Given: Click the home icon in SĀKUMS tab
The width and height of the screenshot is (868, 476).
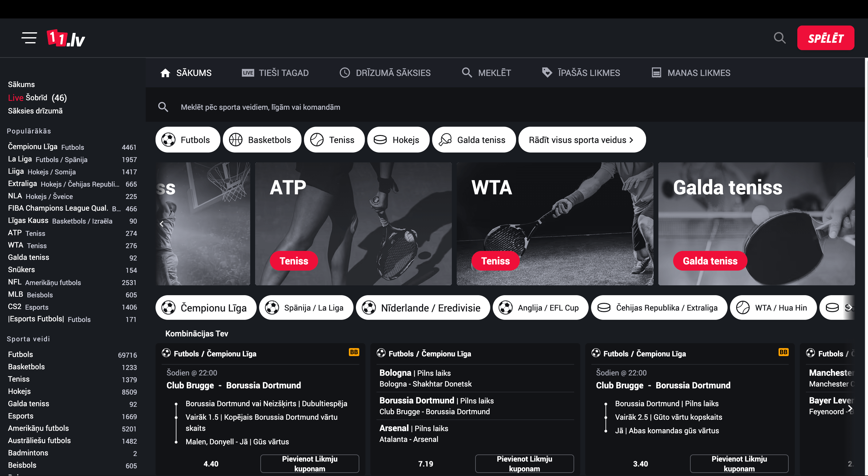Looking at the screenshot, I should coord(165,73).
